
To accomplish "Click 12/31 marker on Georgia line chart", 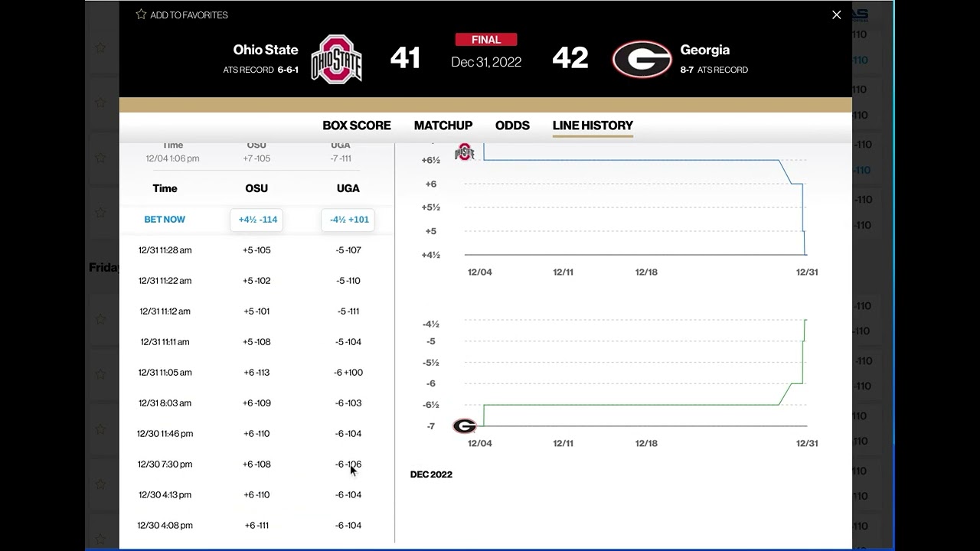I will pos(807,443).
